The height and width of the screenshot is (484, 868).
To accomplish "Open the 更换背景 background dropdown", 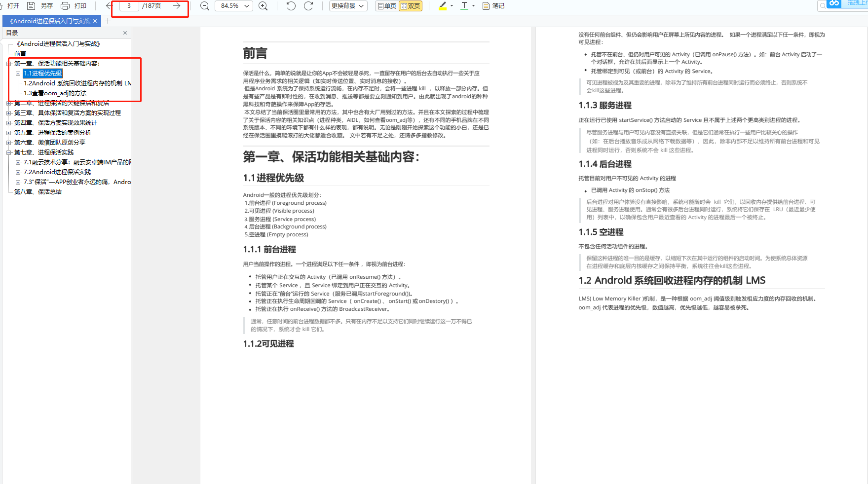I will tap(348, 6).
